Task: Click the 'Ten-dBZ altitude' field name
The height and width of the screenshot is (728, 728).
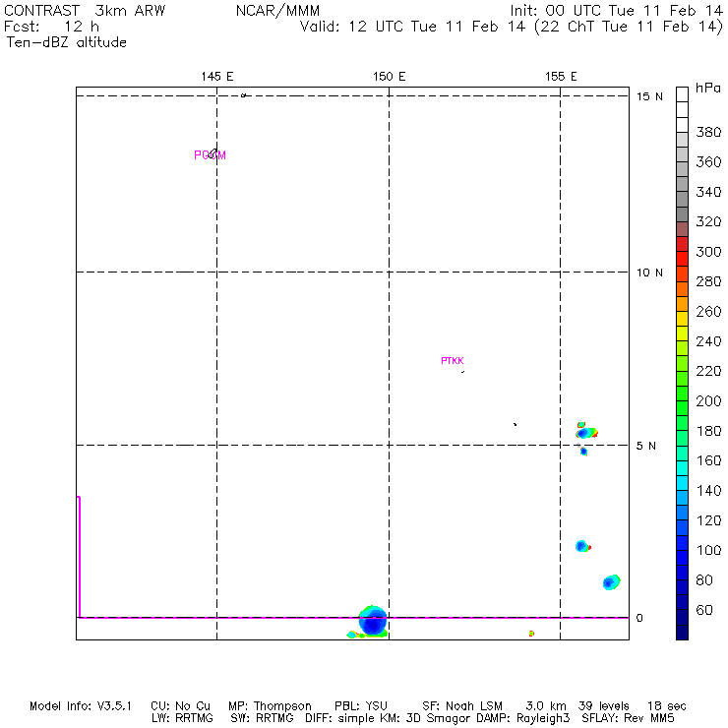Action: 66,42
